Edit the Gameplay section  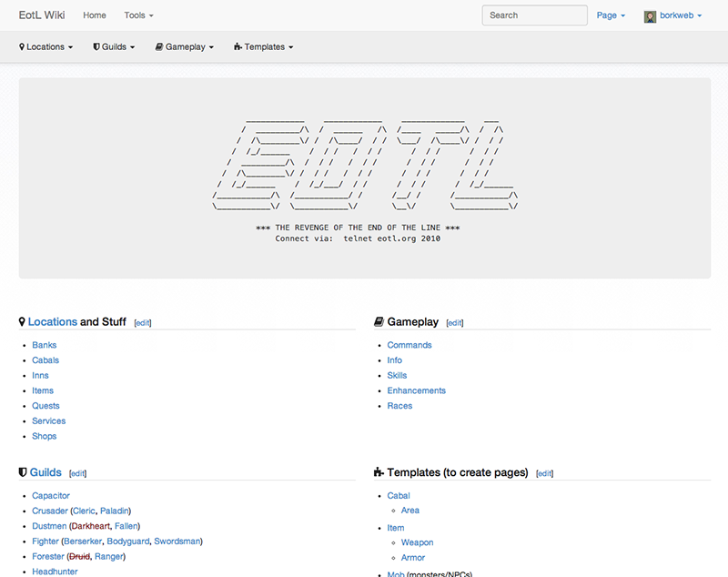pyautogui.click(x=454, y=322)
